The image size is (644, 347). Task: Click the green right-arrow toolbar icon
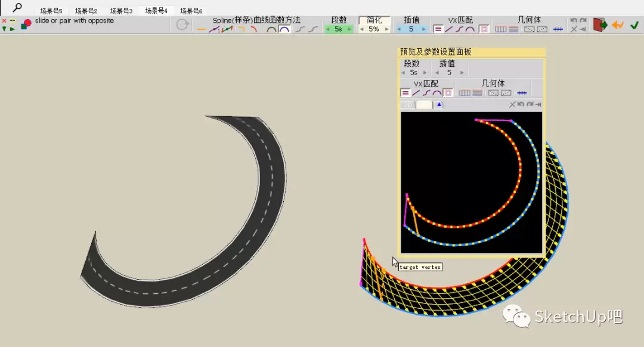(13, 29)
